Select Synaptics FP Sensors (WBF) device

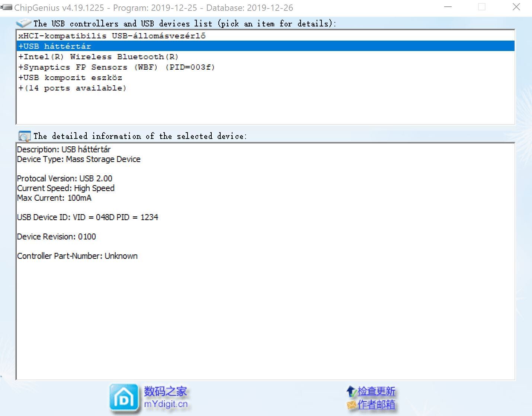tap(266, 67)
